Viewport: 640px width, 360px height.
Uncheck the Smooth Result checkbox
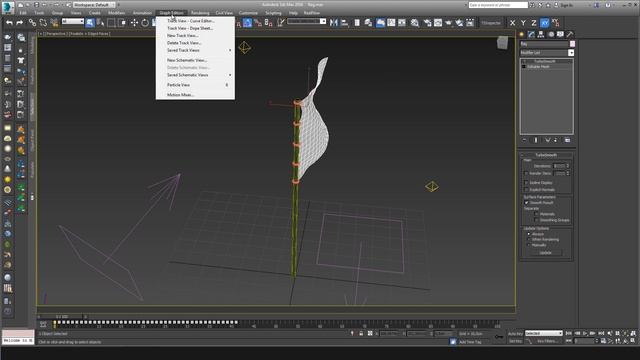click(x=526, y=202)
